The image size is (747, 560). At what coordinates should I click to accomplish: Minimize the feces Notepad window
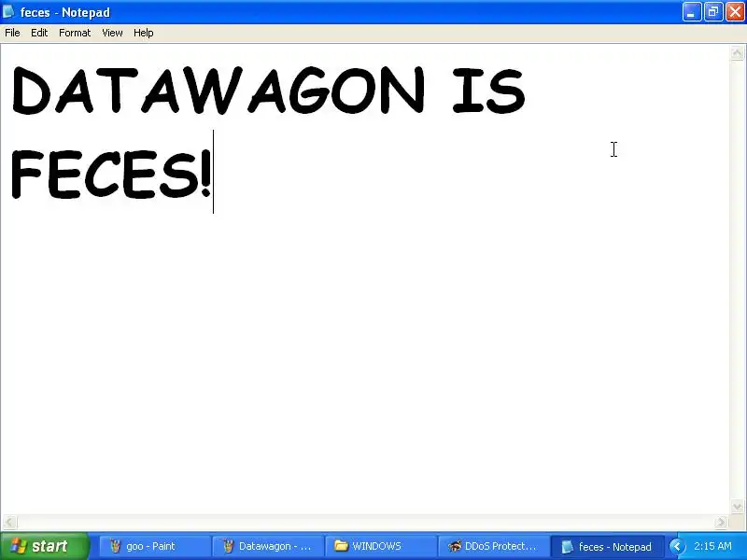point(692,12)
